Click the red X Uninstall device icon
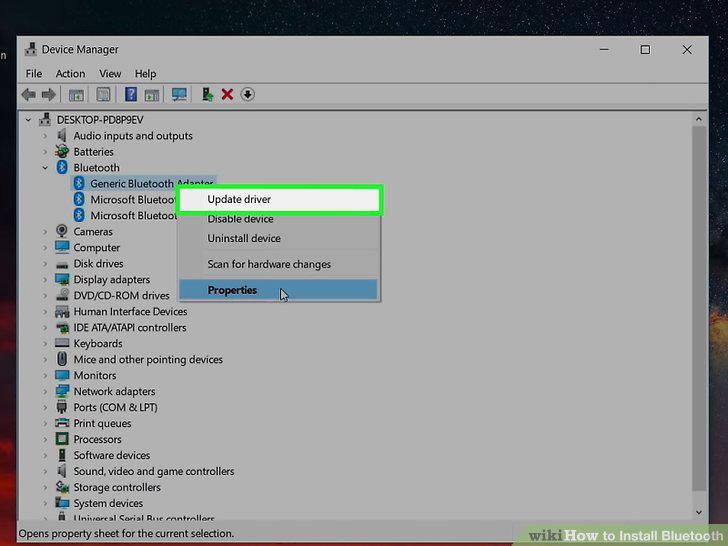This screenshot has height=546, width=728. point(227,95)
